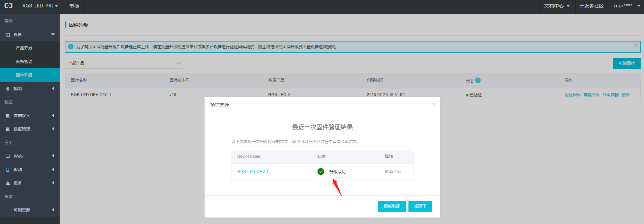Close the 验证固件 dialog with the X icon

tap(434, 105)
